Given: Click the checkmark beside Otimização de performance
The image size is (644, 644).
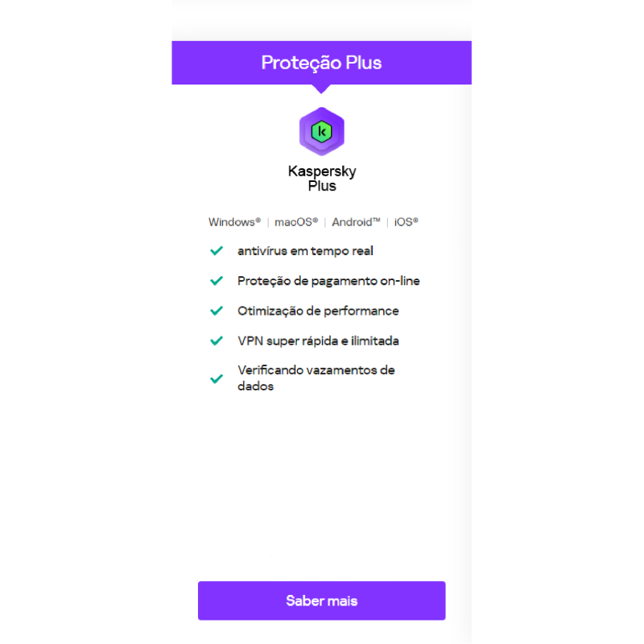Looking at the screenshot, I should 217,311.
